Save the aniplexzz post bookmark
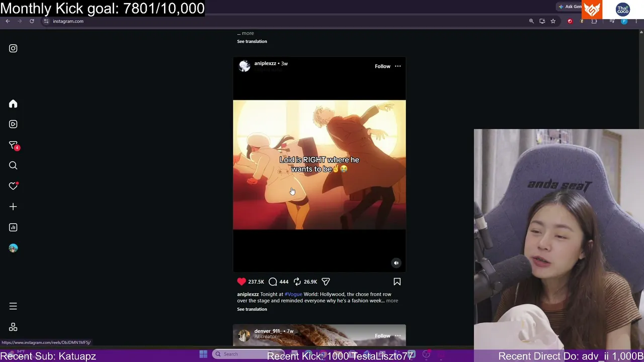Image resolution: width=644 pixels, height=362 pixels. pos(397,282)
